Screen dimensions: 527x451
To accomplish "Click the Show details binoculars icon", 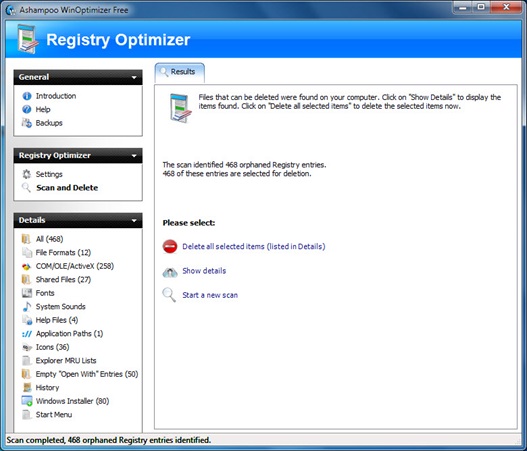I will (170, 272).
